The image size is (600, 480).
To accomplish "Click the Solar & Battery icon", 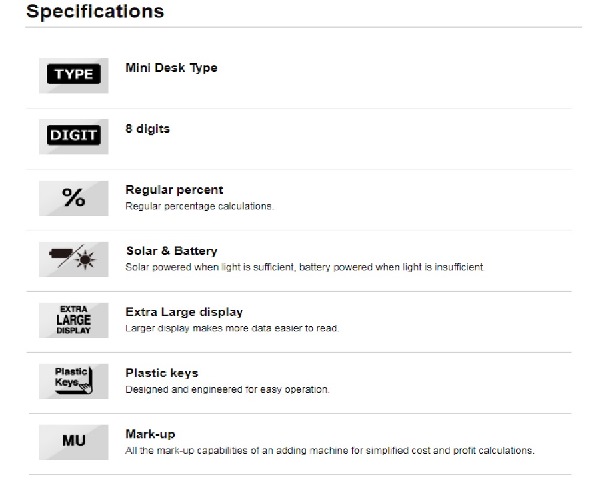I will pyautogui.click(x=73, y=259).
